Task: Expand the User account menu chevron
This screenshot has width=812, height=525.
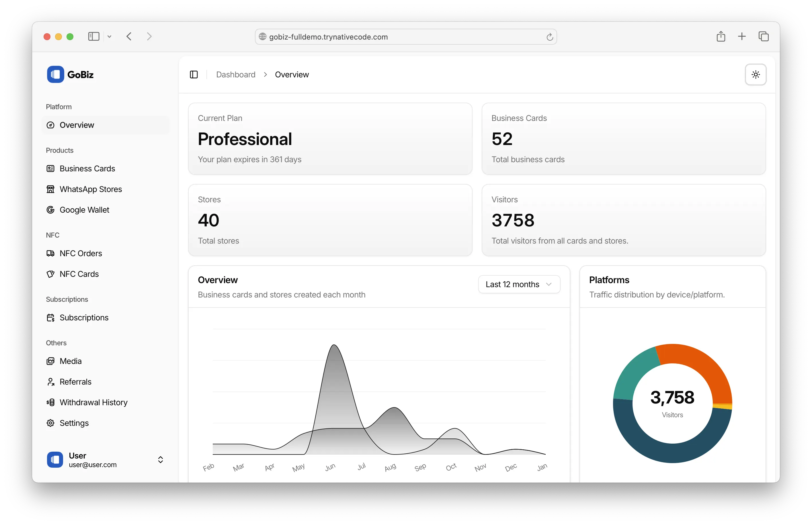Action: pos(160,460)
